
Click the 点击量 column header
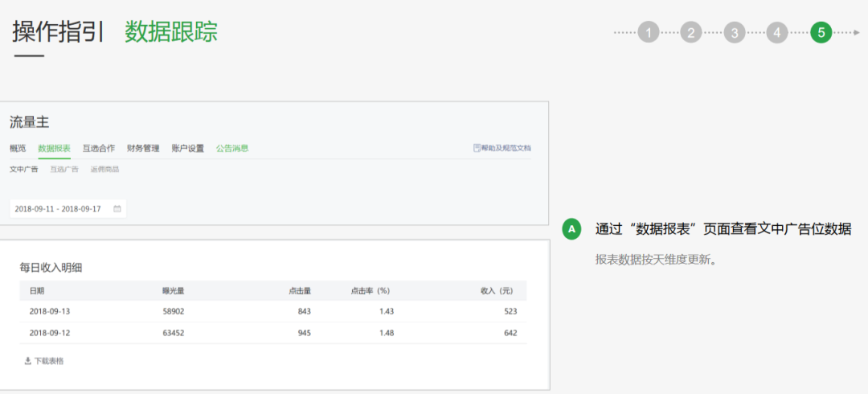300,290
